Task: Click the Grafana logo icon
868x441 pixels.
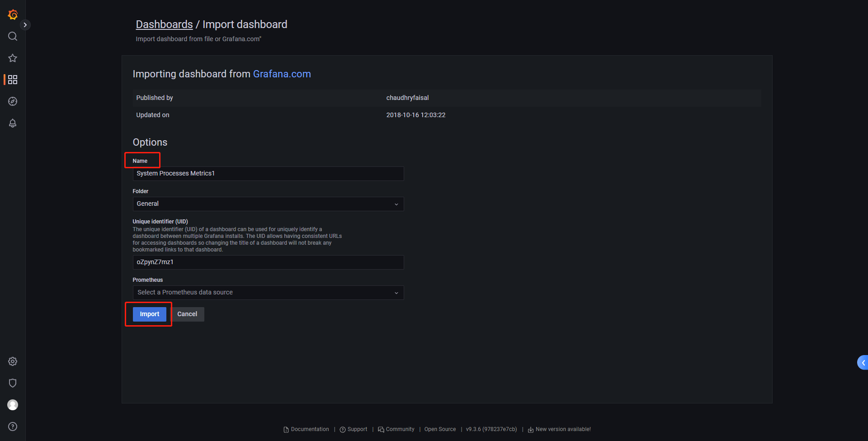Action: (13, 14)
